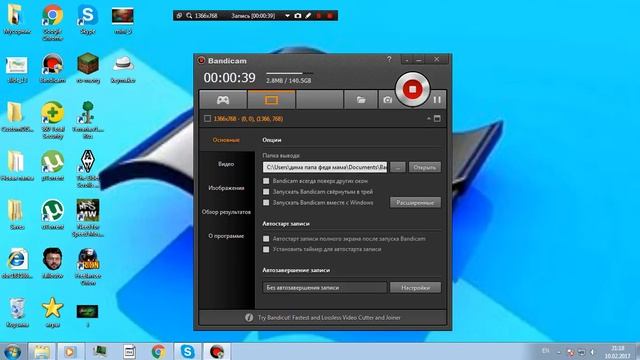This screenshot has width=640, height=360.
Task: Click the Открыть button
Action: 424,167
